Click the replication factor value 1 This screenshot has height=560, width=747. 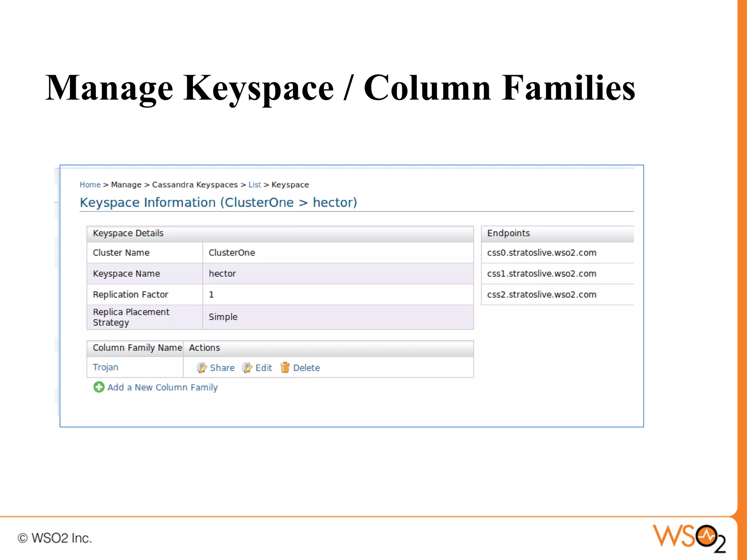[x=211, y=294]
